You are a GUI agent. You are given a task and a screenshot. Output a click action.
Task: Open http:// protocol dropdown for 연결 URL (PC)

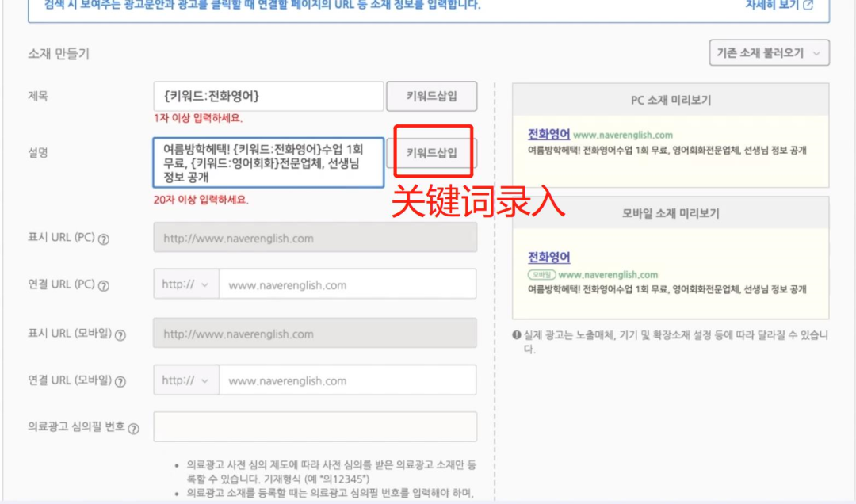185,284
